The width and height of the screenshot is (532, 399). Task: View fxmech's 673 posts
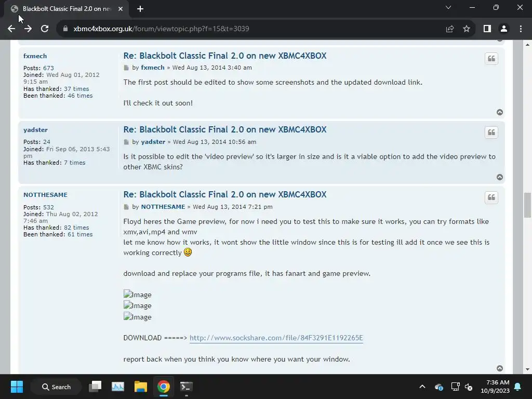48,68
